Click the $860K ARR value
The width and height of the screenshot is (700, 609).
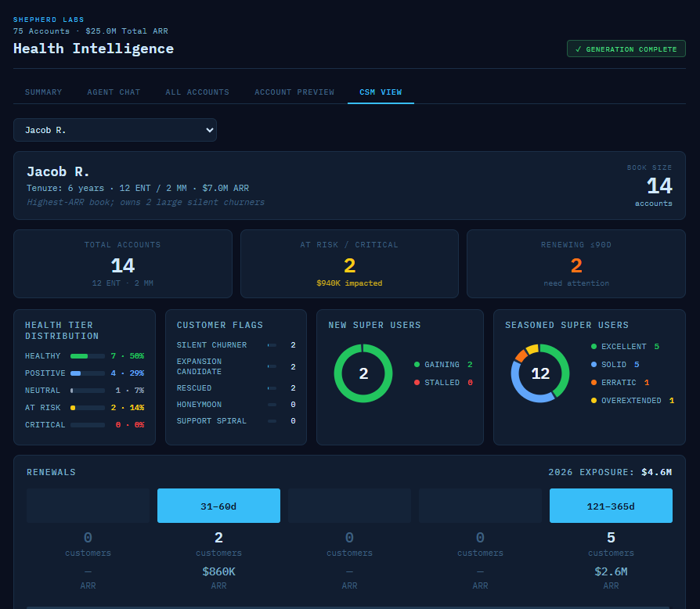218,571
